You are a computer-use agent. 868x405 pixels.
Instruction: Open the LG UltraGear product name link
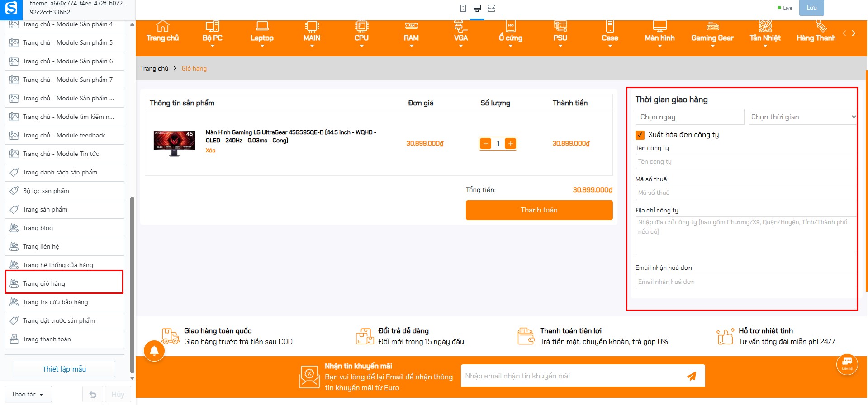pos(291,137)
